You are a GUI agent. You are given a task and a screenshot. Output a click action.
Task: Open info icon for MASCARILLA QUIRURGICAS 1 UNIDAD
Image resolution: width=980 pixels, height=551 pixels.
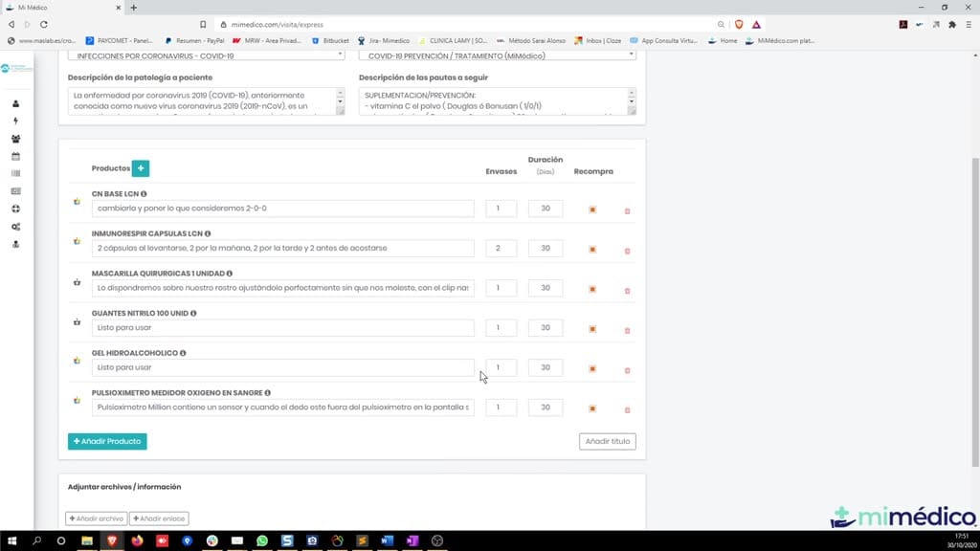click(x=230, y=274)
